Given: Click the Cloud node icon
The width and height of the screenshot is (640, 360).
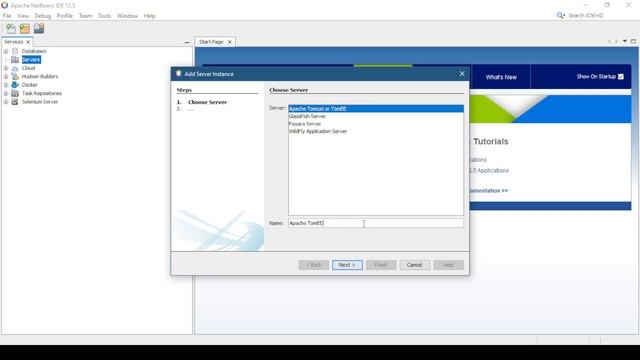Looking at the screenshot, I should tap(15, 68).
